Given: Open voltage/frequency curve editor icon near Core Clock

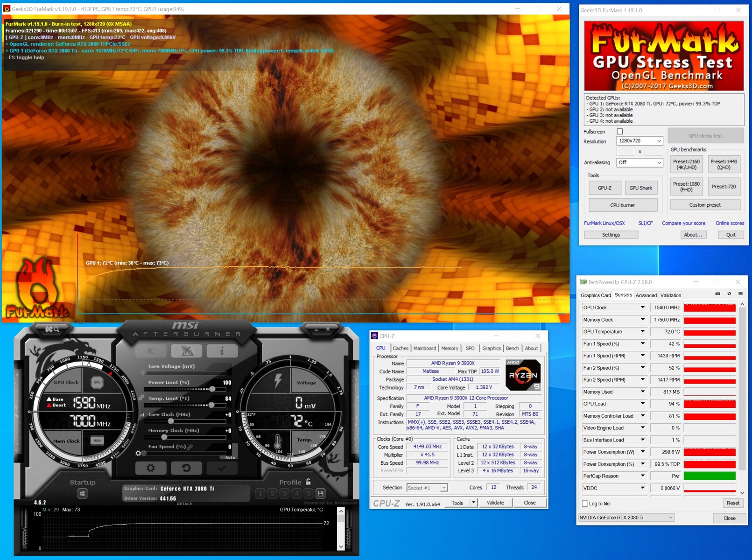Looking at the screenshot, I should (x=142, y=414).
